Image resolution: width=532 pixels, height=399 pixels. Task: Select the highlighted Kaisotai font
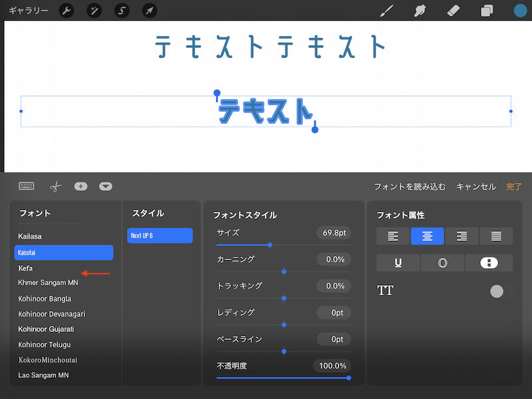[64, 253]
